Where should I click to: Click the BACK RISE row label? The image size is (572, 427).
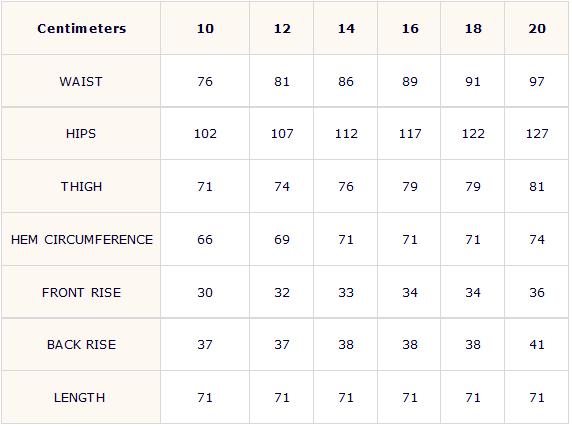81,345
